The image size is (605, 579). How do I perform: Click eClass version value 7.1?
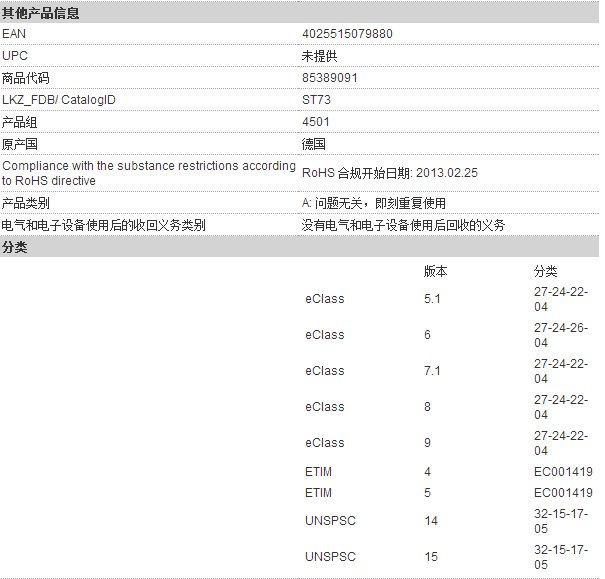(432, 371)
